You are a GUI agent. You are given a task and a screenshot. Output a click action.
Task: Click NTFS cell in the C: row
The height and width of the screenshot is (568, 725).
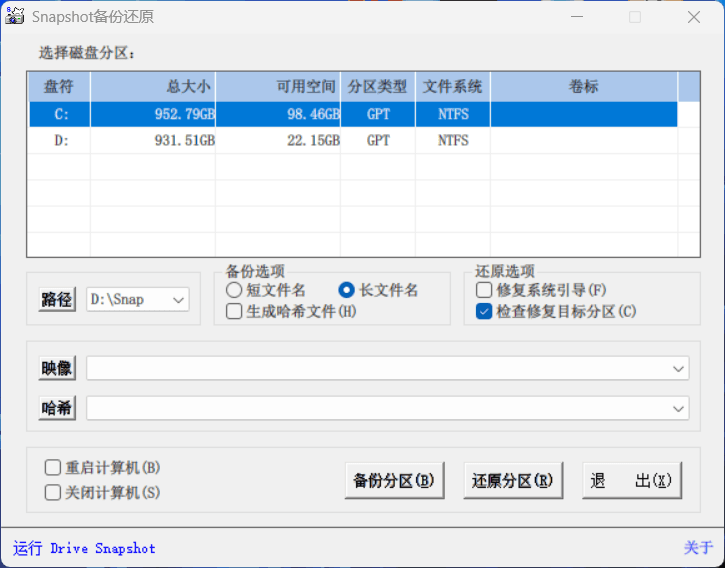453,114
